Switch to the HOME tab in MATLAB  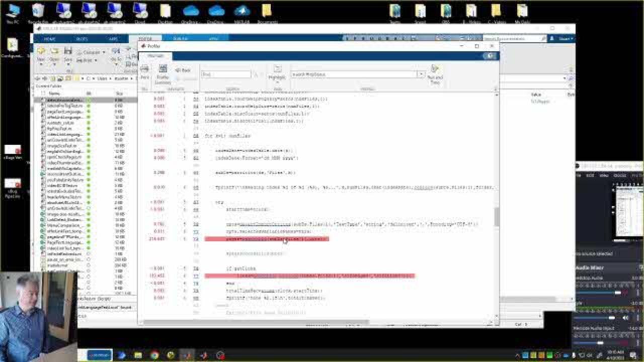[x=49, y=39]
